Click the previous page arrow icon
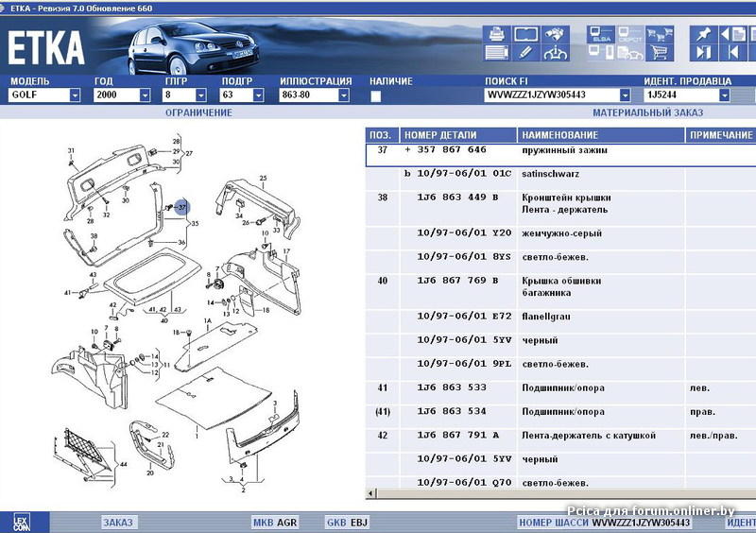 tap(733, 34)
